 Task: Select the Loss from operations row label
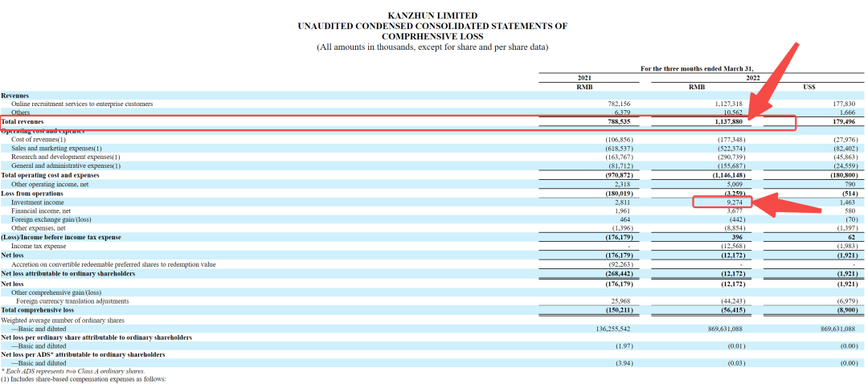pyautogui.click(x=31, y=194)
